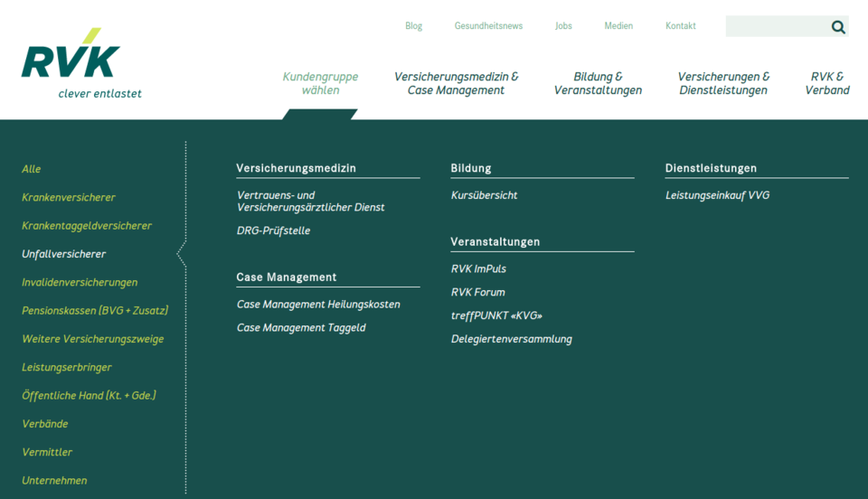Open DRG-Prüfstelle link
Screen dimensions: 868x499
(273, 231)
